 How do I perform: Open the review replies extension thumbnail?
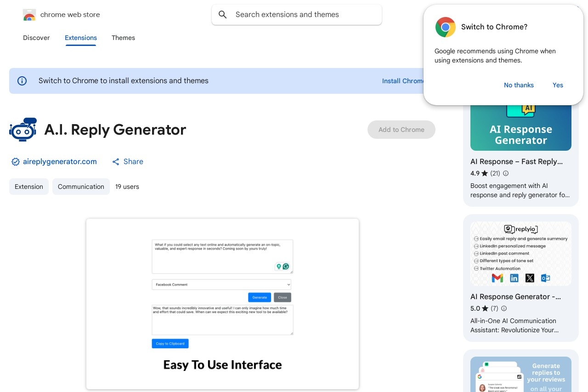pyautogui.click(x=521, y=374)
